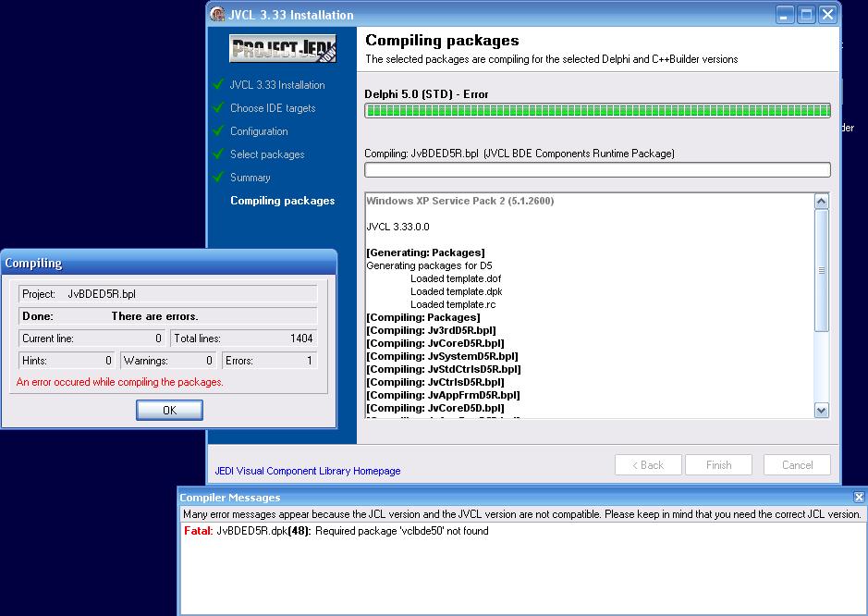Screen dimensions: 868x616
Task: Click checkmark next to Summary
Action: click(x=219, y=177)
